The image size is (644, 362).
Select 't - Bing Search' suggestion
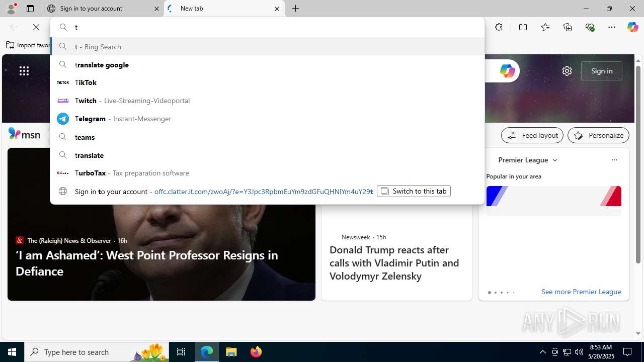[267, 46]
